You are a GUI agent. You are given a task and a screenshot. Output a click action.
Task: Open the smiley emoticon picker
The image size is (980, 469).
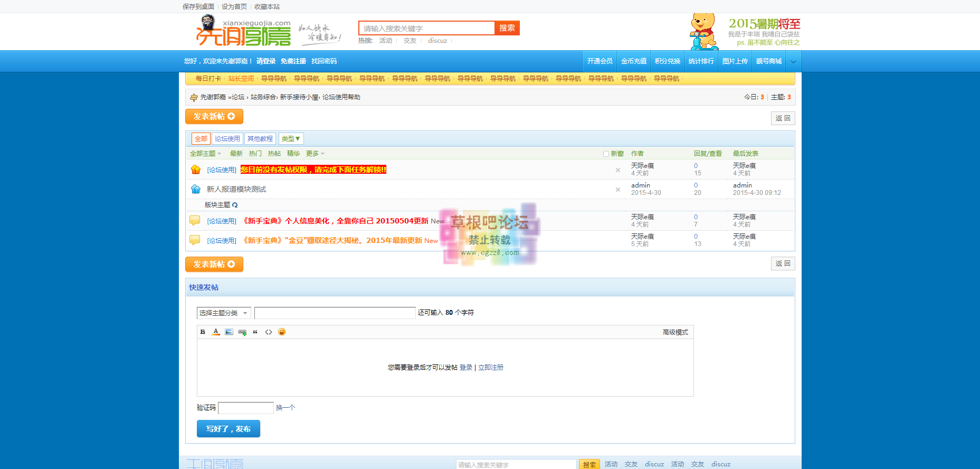click(x=282, y=332)
